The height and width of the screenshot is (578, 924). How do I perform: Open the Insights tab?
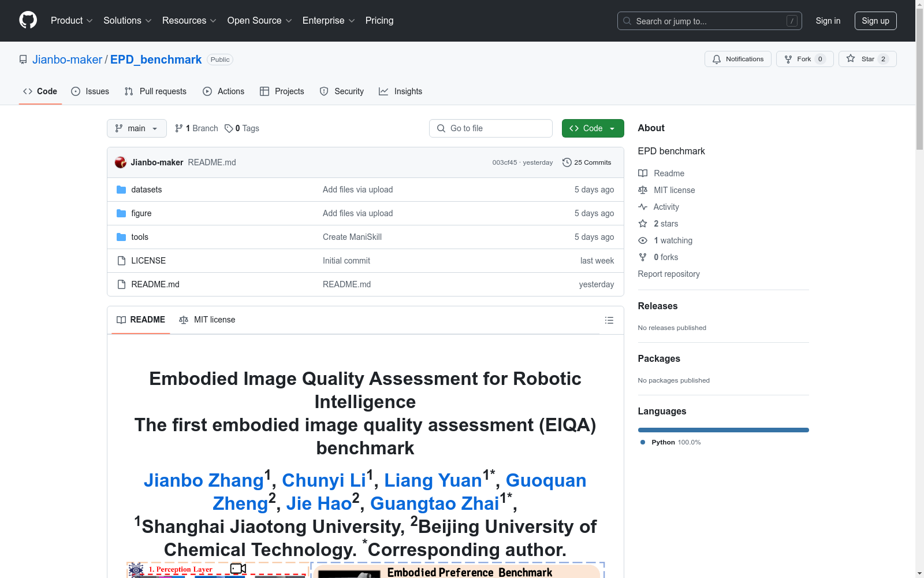[x=401, y=91]
